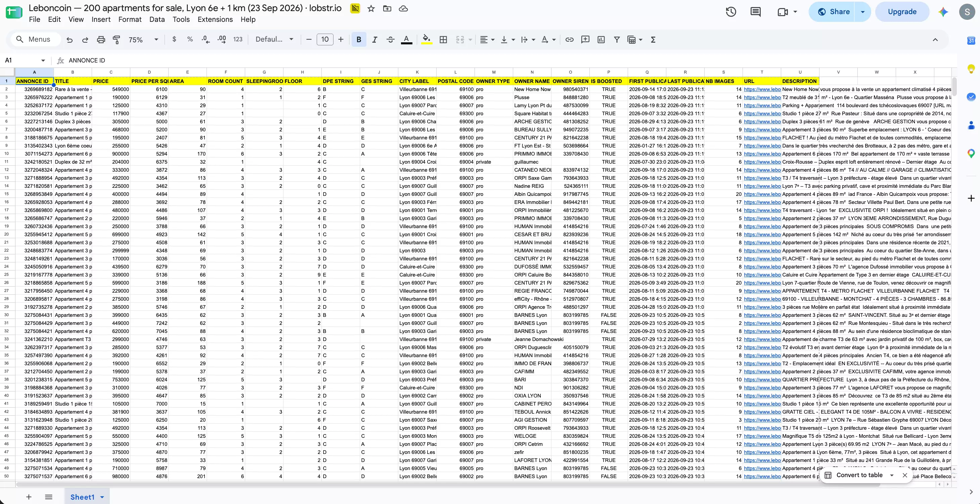Open version history
This screenshot has height=504, width=980.
point(731,12)
